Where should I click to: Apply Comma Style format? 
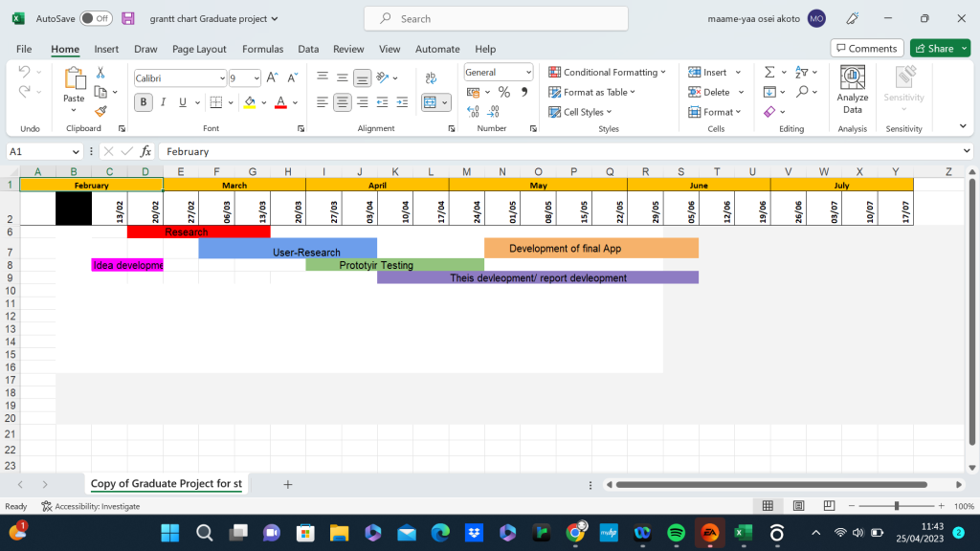click(524, 93)
